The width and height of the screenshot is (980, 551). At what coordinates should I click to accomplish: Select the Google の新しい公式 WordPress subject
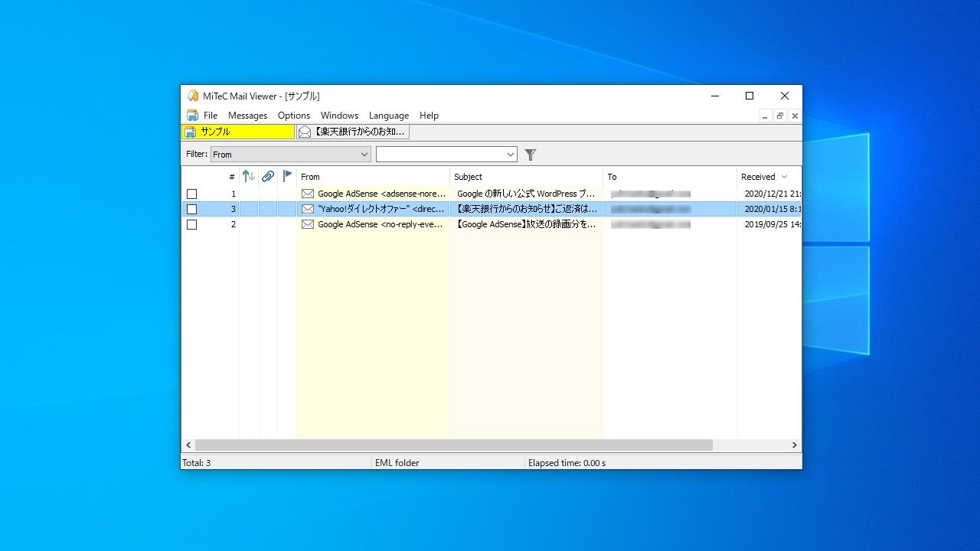[x=526, y=194]
